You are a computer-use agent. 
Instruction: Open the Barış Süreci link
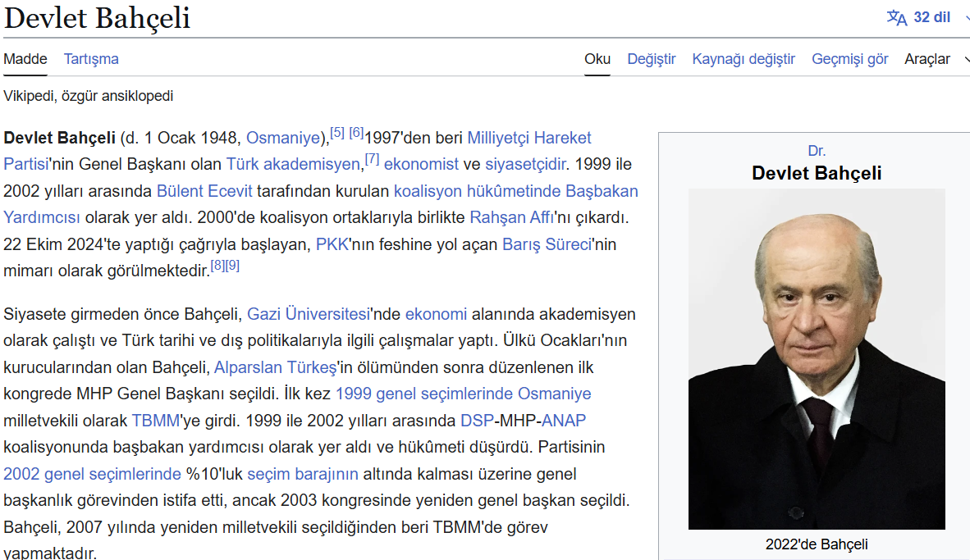tap(547, 244)
